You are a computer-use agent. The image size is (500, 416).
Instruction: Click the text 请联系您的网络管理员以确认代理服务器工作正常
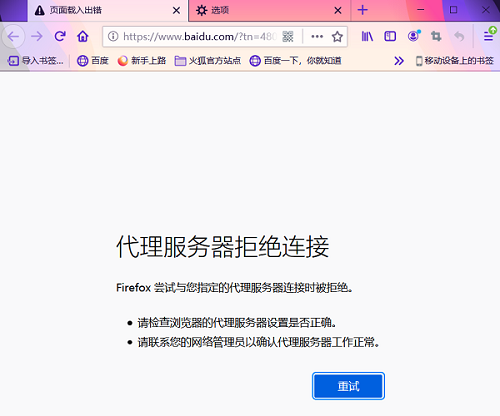tap(259, 342)
